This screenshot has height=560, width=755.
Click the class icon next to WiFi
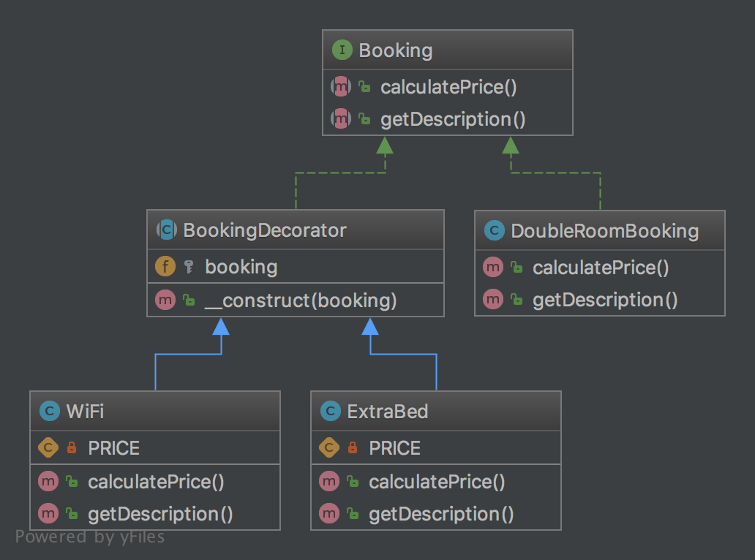(49, 412)
